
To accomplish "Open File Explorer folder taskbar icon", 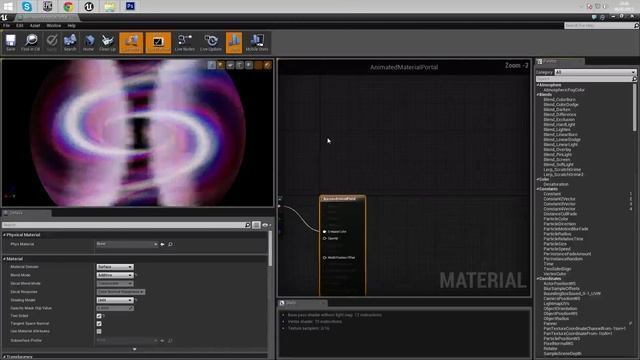I will (109, 6).
